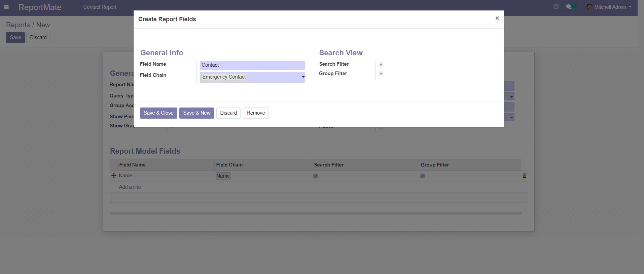Open the Contact Report menu

point(100,7)
